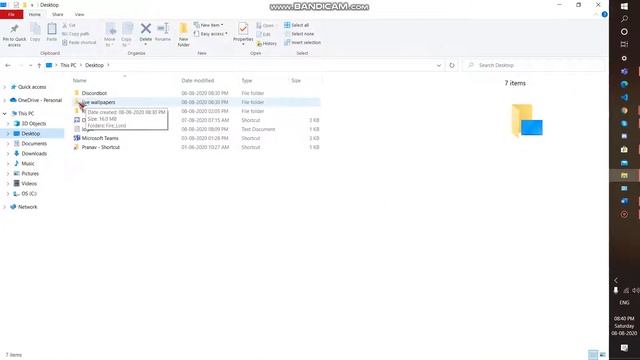Sort by the Type column header

pyautogui.click(x=247, y=81)
